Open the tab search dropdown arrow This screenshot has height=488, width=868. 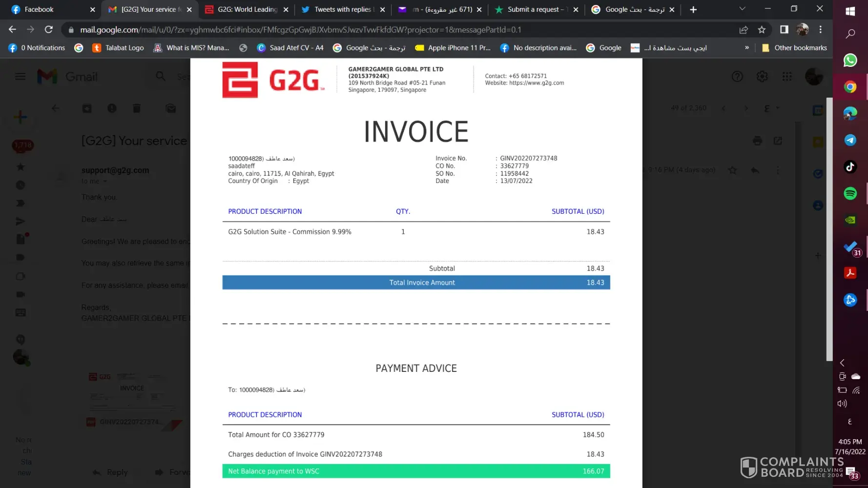(742, 9)
